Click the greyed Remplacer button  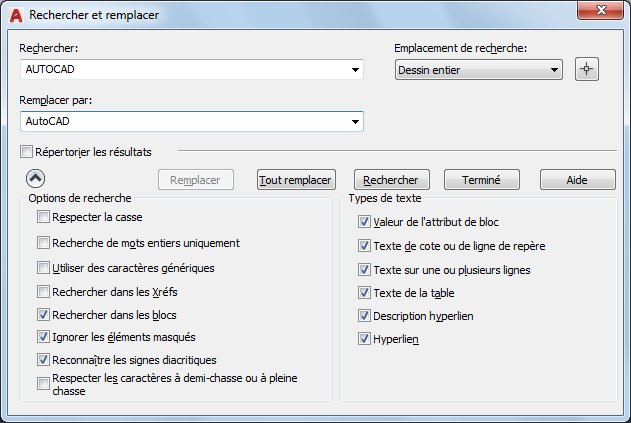pyautogui.click(x=196, y=180)
